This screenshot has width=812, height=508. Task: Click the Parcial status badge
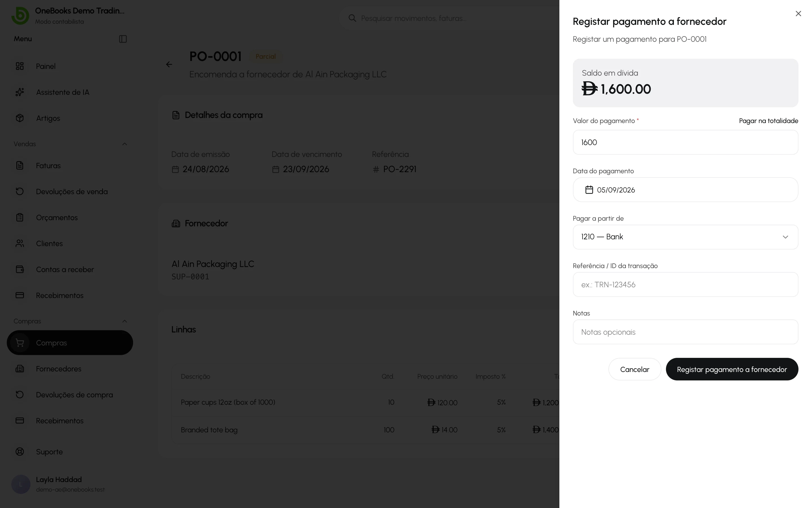tap(265, 56)
